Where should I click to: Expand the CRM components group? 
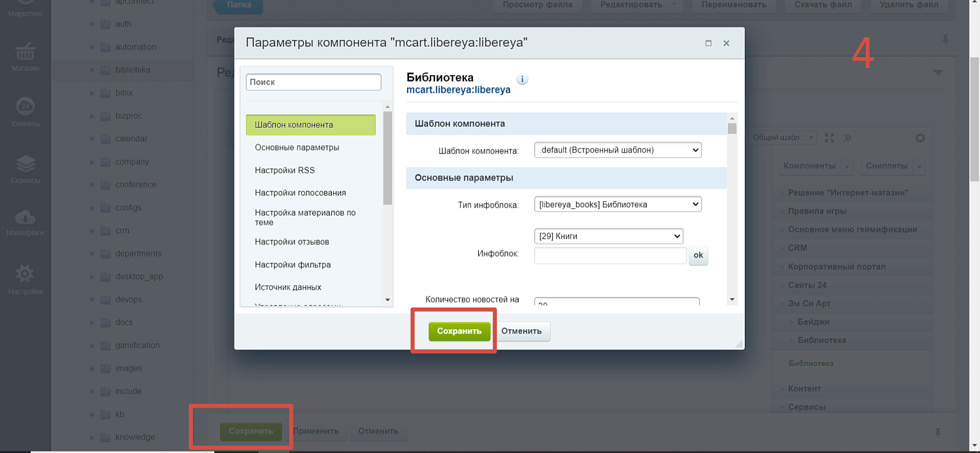[797, 248]
